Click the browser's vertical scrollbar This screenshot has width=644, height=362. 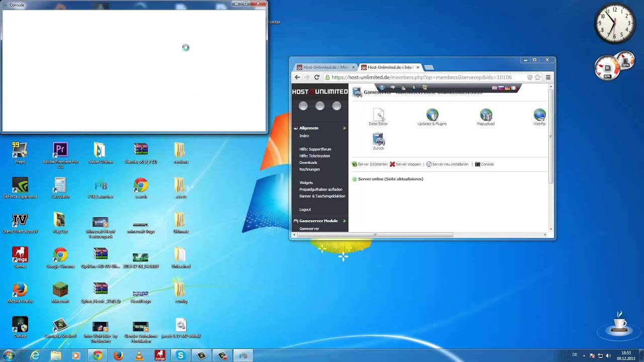tap(551, 136)
